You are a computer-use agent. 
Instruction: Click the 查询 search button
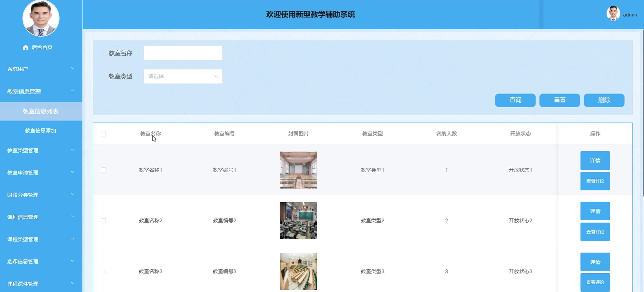click(515, 100)
